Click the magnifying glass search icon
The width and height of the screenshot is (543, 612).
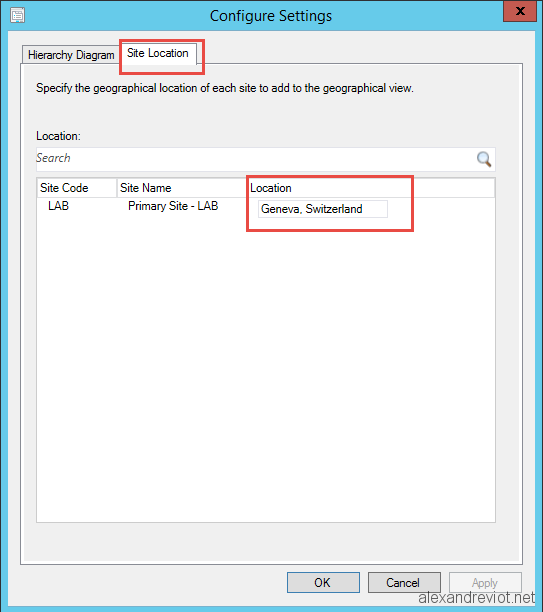(x=484, y=159)
